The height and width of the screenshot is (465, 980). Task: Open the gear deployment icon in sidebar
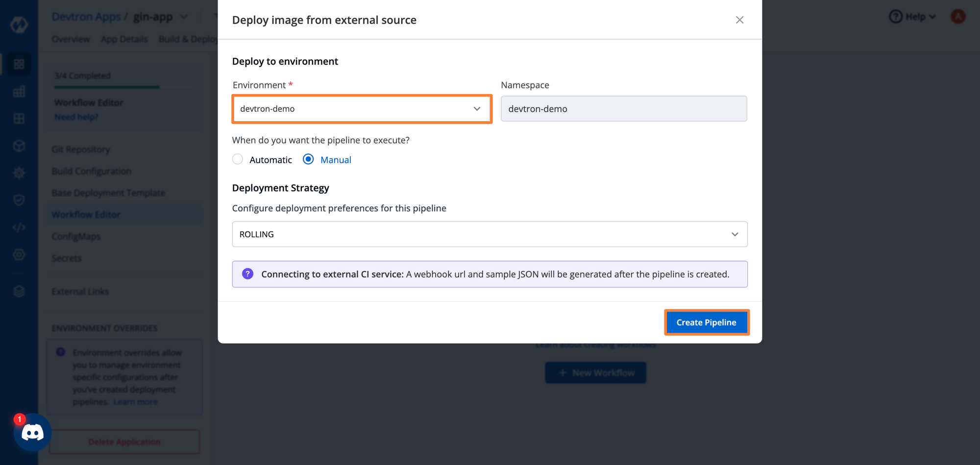point(19,173)
